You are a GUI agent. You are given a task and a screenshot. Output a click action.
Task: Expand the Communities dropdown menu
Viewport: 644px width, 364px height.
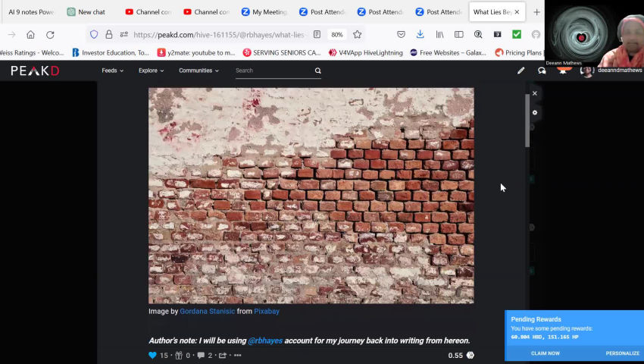(199, 71)
